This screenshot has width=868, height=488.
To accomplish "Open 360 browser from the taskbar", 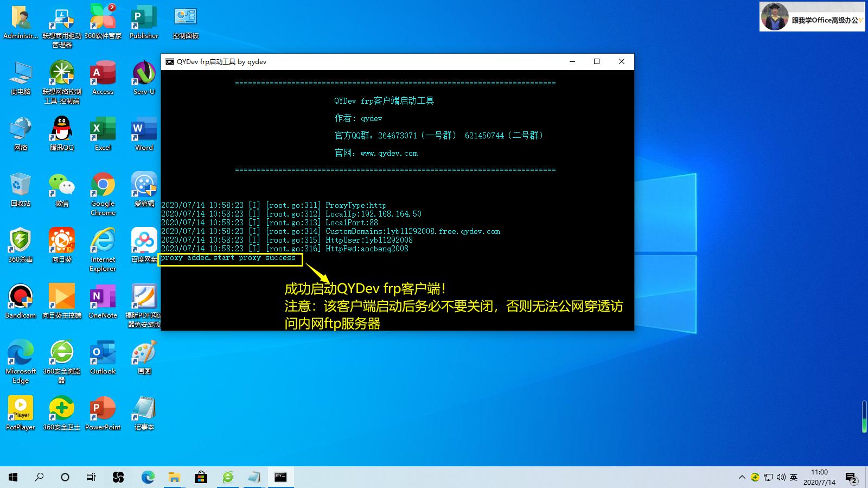I will coord(228,477).
